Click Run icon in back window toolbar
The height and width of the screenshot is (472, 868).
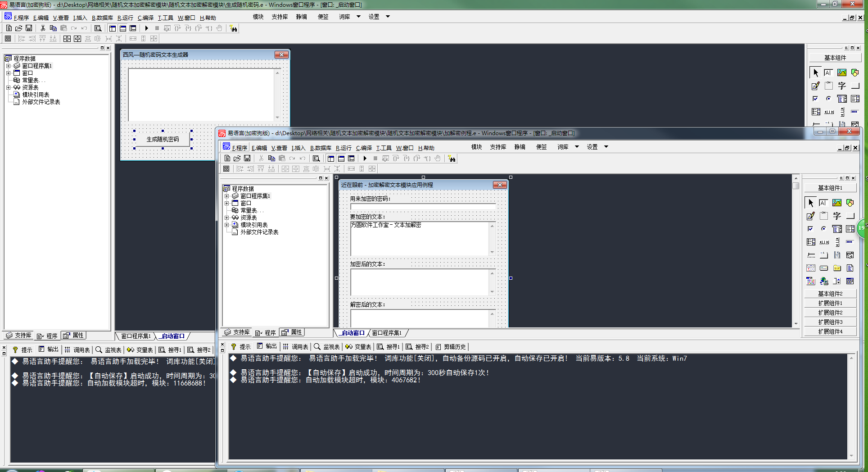tap(147, 28)
